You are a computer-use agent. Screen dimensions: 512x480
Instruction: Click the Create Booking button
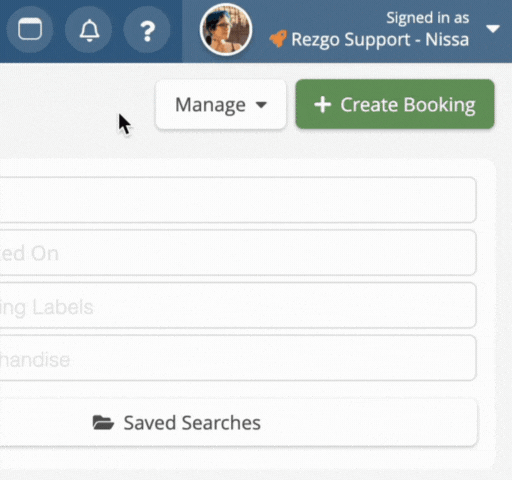click(x=395, y=104)
